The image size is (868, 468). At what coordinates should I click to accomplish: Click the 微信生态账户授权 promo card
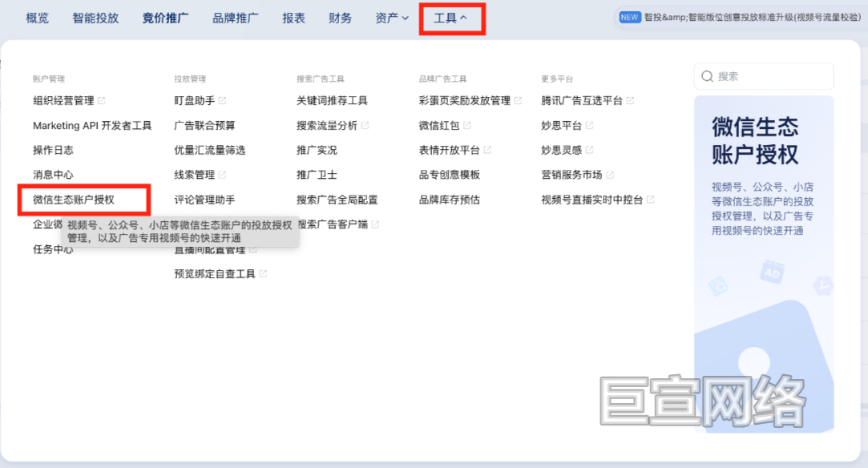[x=764, y=264]
